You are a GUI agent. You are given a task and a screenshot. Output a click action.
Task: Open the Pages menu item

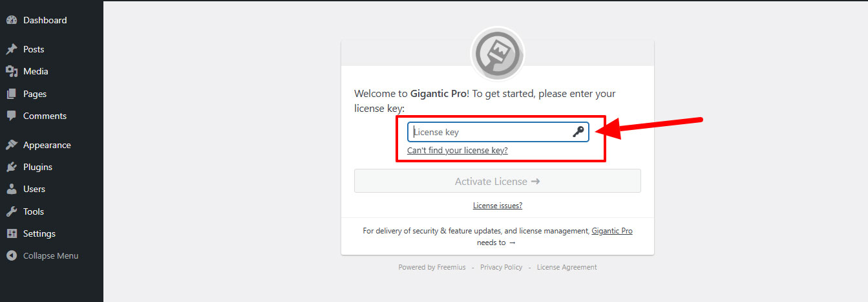point(35,94)
